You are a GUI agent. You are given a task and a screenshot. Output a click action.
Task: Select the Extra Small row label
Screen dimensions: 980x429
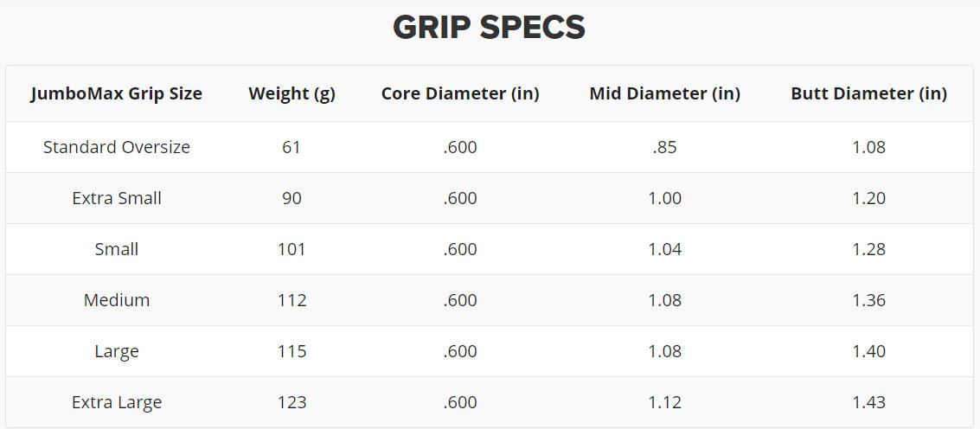pyautogui.click(x=116, y=198)
